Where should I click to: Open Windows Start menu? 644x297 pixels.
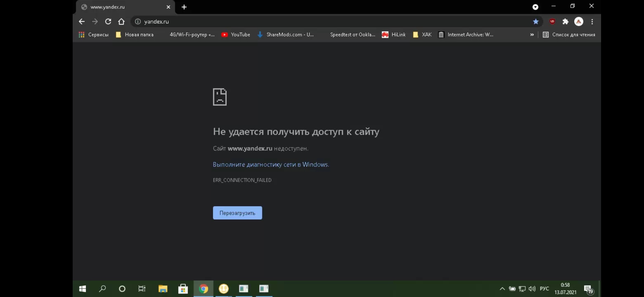[x=83, y=289]
